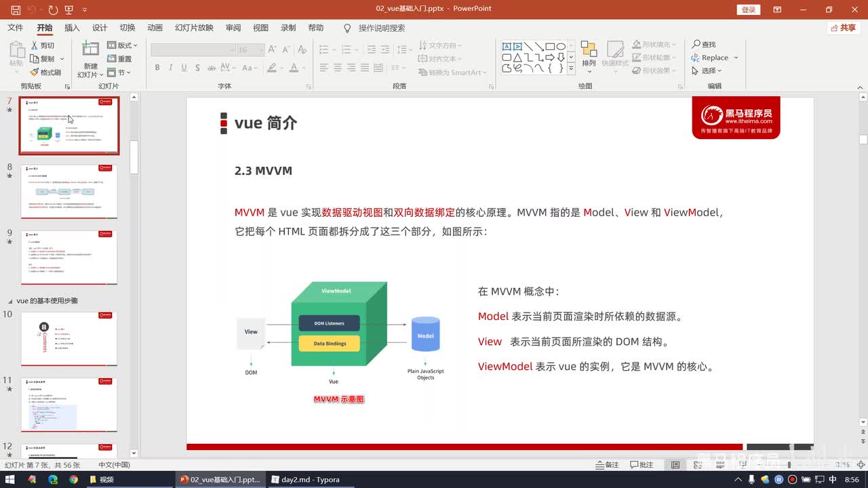Select Align Left paragraph alignment
The height and width of the screenshot is (488, 868).
324,68
